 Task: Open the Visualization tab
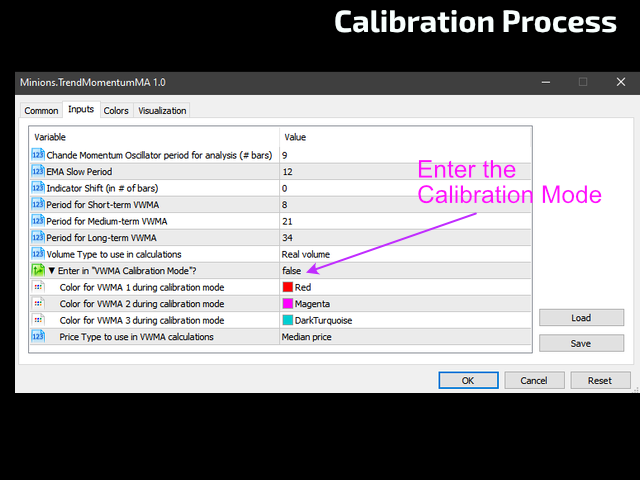pyautogui.click(x=162, y=111)
